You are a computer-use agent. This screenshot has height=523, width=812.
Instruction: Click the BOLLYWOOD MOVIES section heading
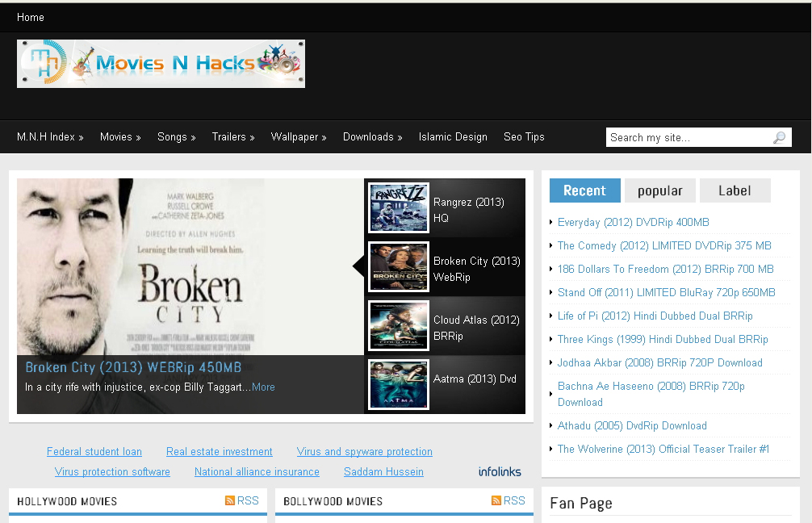pyautogui.click(x=333, y=501)
